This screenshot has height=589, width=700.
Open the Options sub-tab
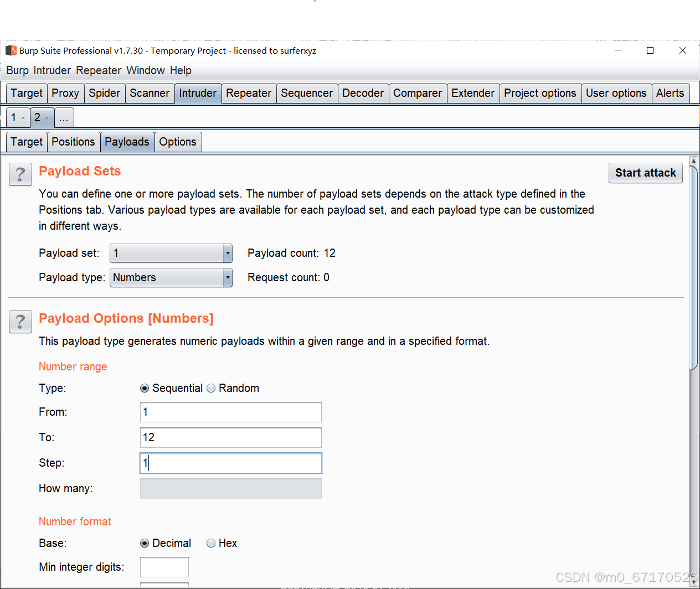(178, 142)
